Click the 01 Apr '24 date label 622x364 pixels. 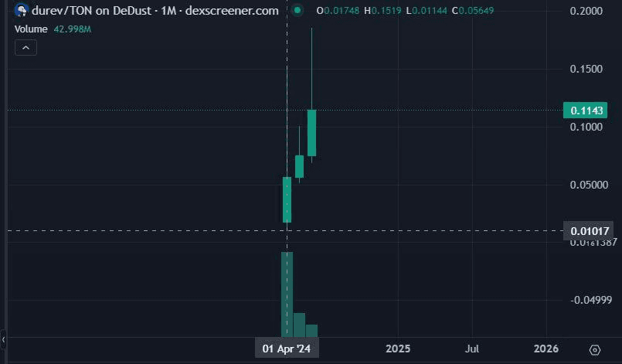tap(287, 349)
